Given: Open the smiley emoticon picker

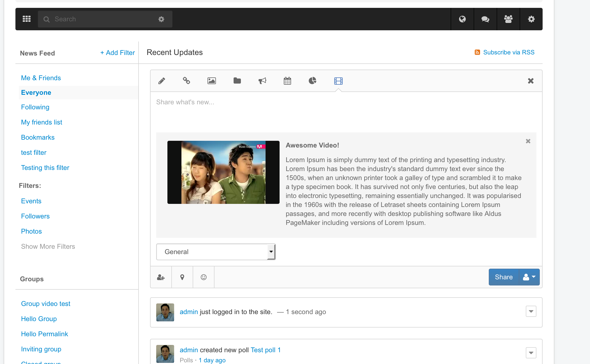Looking at the screenshot, I should tap(204, 277).
